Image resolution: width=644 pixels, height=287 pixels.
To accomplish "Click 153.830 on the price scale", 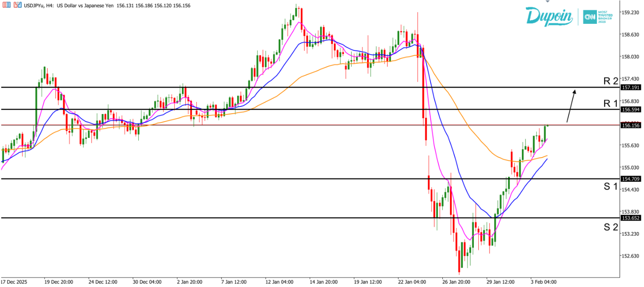I will [630, 212].
